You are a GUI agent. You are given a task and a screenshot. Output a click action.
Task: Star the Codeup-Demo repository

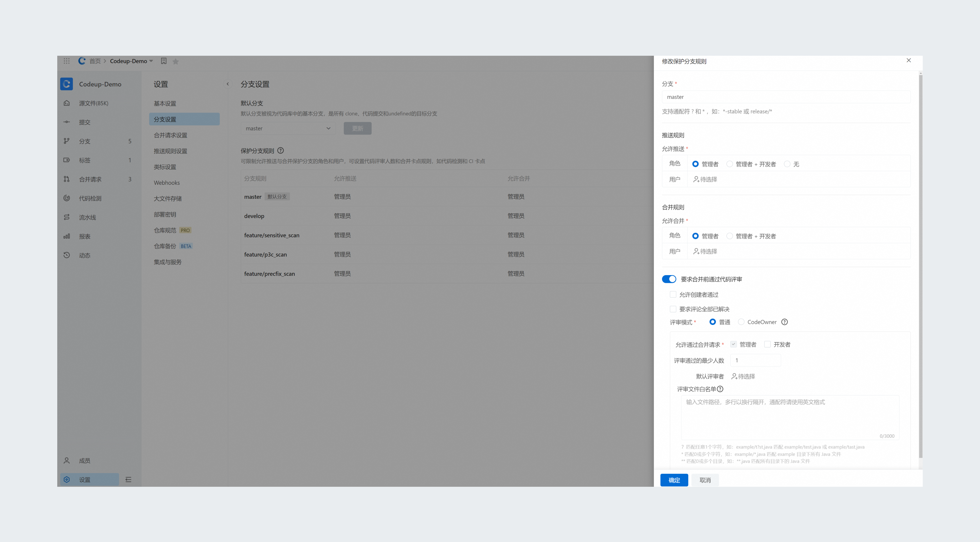(175, 61)
